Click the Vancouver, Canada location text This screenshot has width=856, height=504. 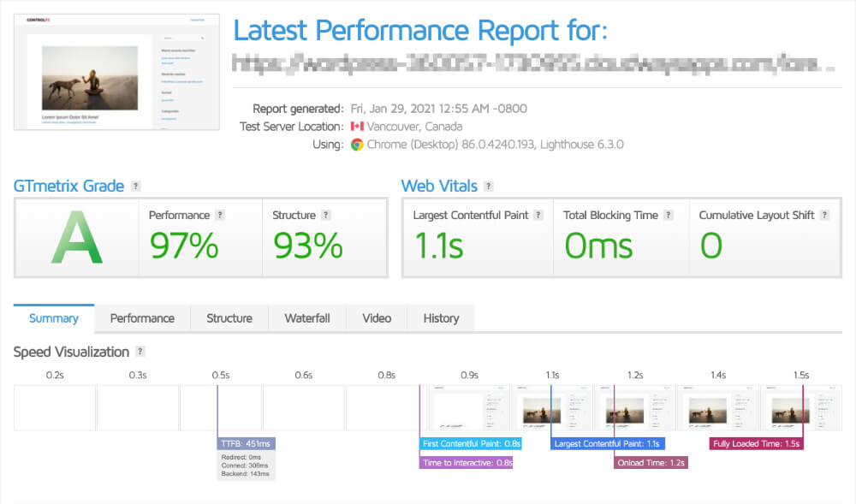[414, 127]
